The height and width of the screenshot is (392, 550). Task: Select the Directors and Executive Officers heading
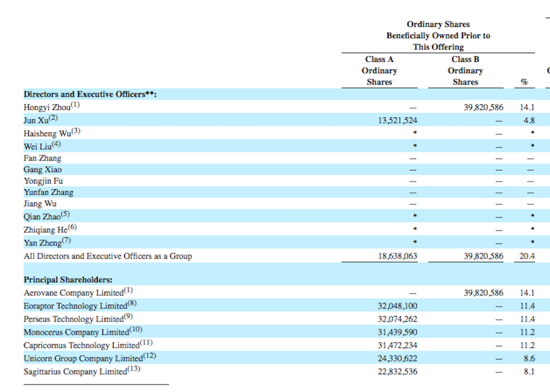point(90,94)
